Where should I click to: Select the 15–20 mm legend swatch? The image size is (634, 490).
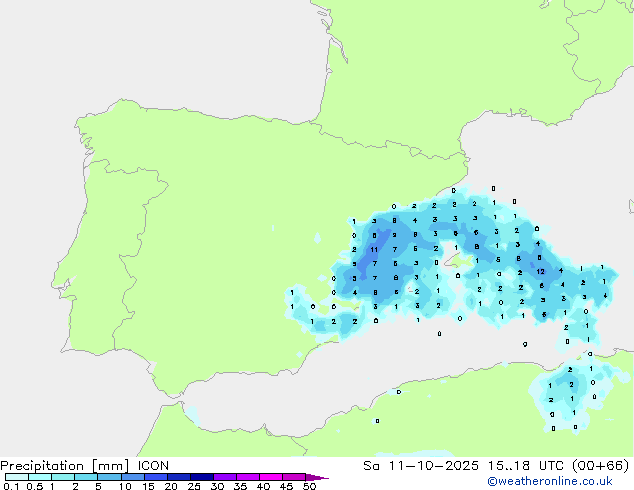pyautogui.click(x=156, y=477)
